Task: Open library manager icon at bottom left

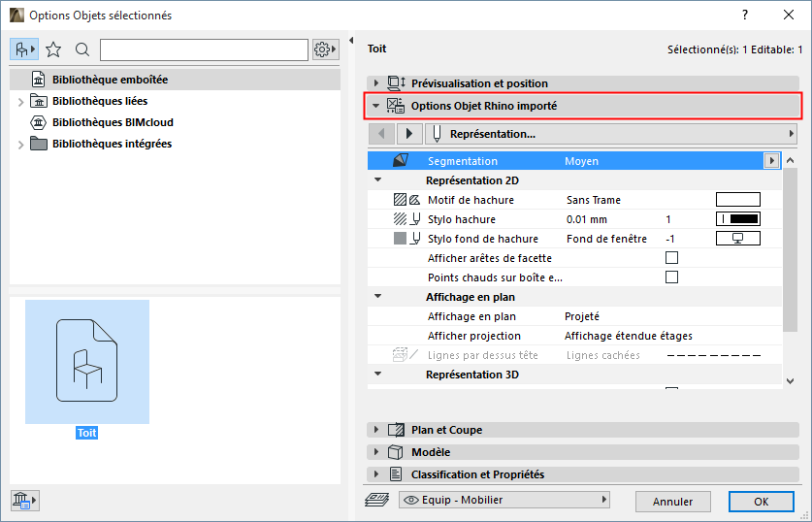Action: click(24, 501)
